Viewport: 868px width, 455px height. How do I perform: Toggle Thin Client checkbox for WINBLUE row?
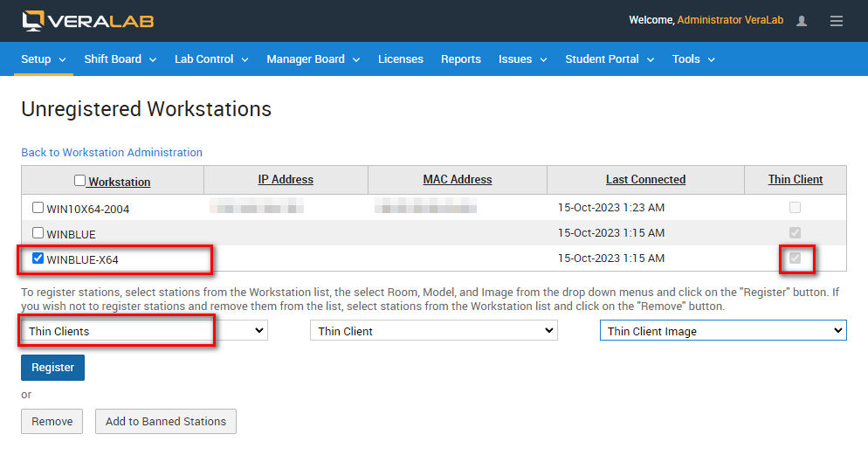[795, 233]
